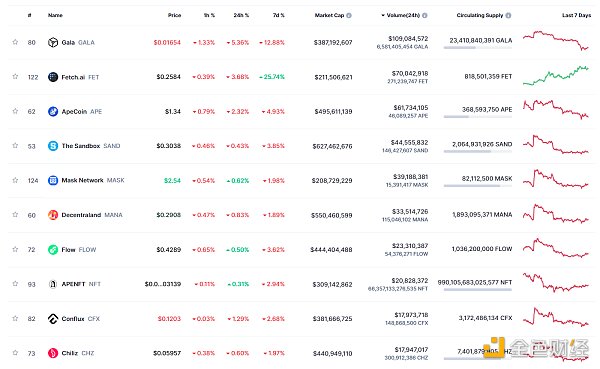Sort the table by Price column
Image resolution: width=600 pixels, height=369 pixels.
point(174,15)
